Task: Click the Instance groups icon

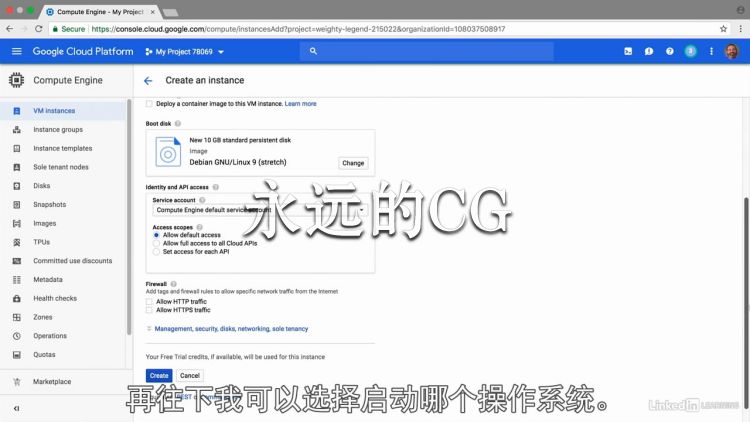Action: [17, 129]
